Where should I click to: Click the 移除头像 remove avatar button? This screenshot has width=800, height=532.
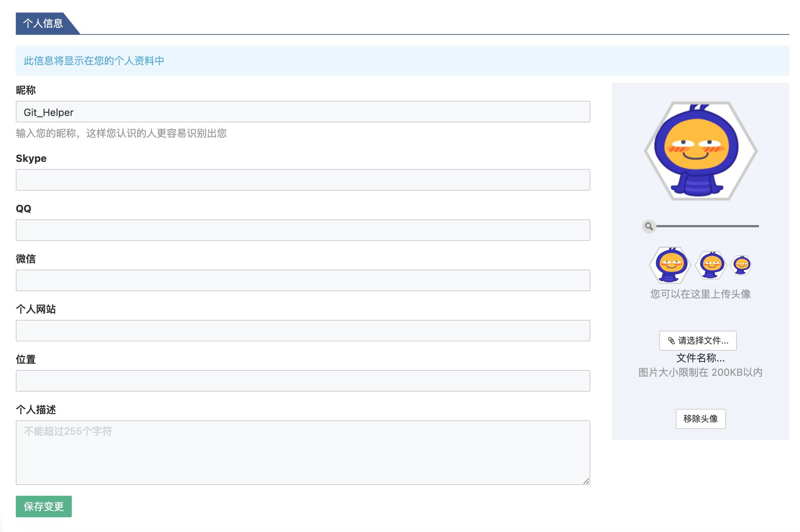[700, 419]
